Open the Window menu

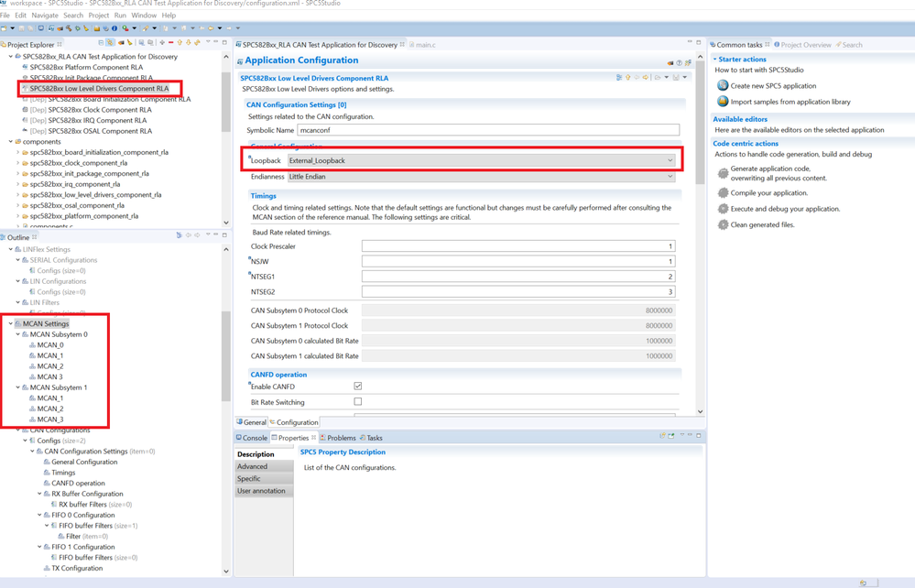144,16
